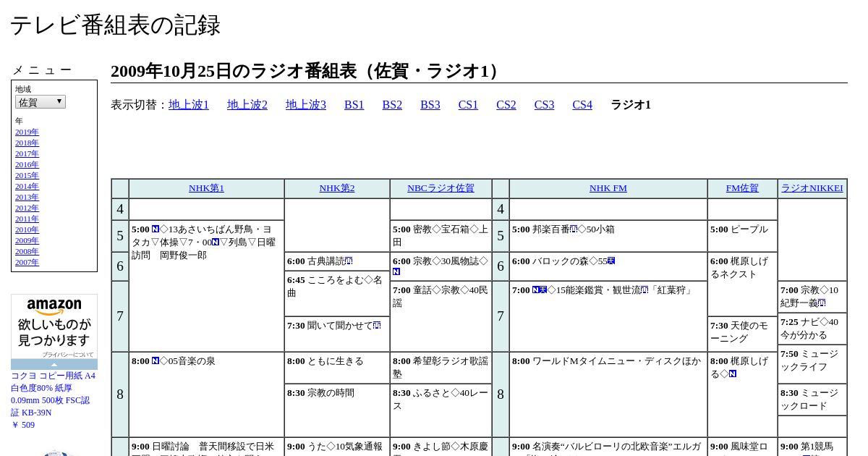This screenshot has height=456, width=868.
Task: Open the 2013年 year link
Action: [x=27, y=197]
